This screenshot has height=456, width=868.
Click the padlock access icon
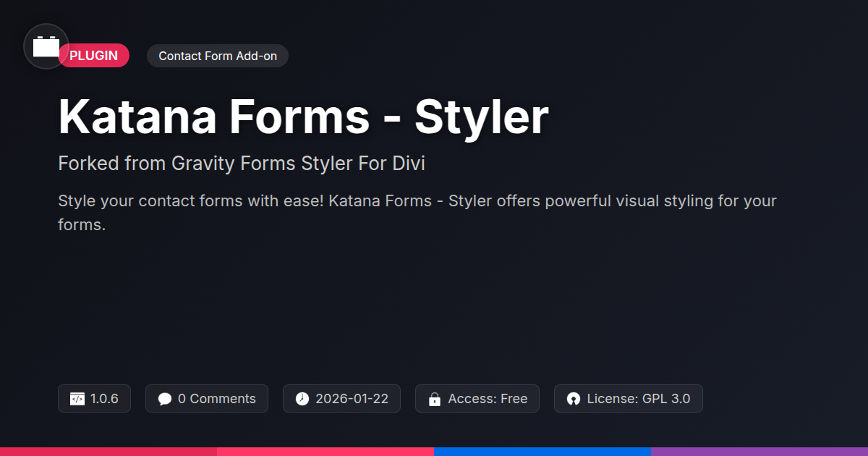(x=435, y=399)
